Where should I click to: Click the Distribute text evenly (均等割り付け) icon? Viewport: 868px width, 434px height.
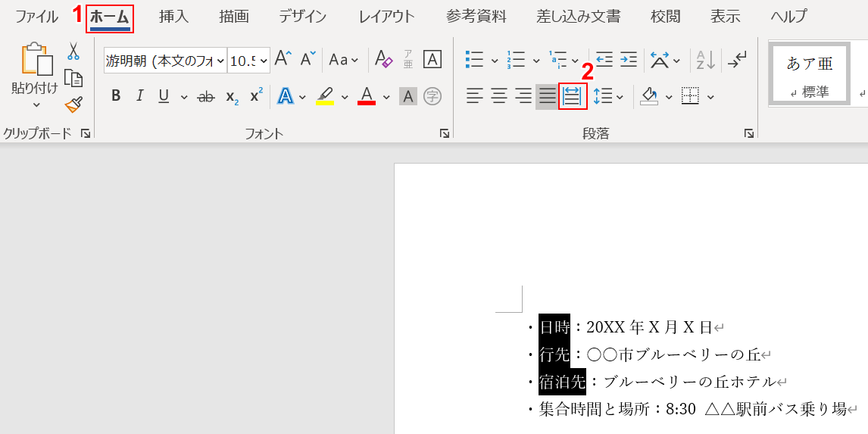[x=573, y=96]
